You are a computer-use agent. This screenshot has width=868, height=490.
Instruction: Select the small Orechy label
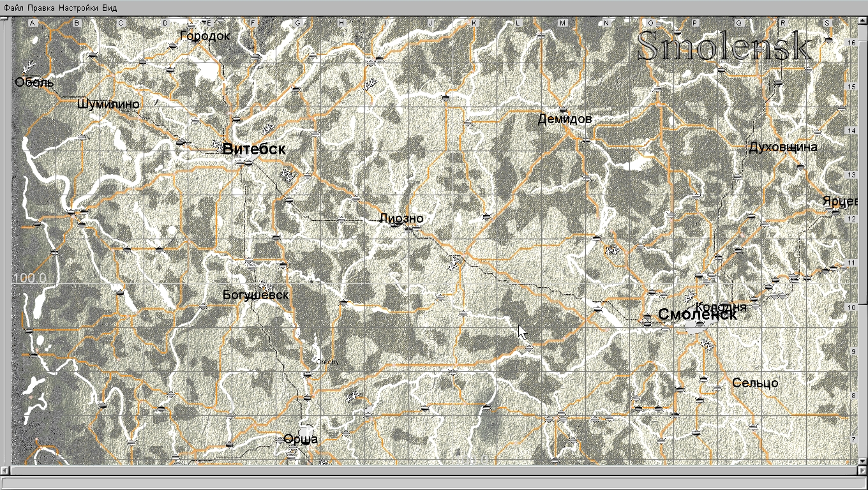tap(328, 362)
